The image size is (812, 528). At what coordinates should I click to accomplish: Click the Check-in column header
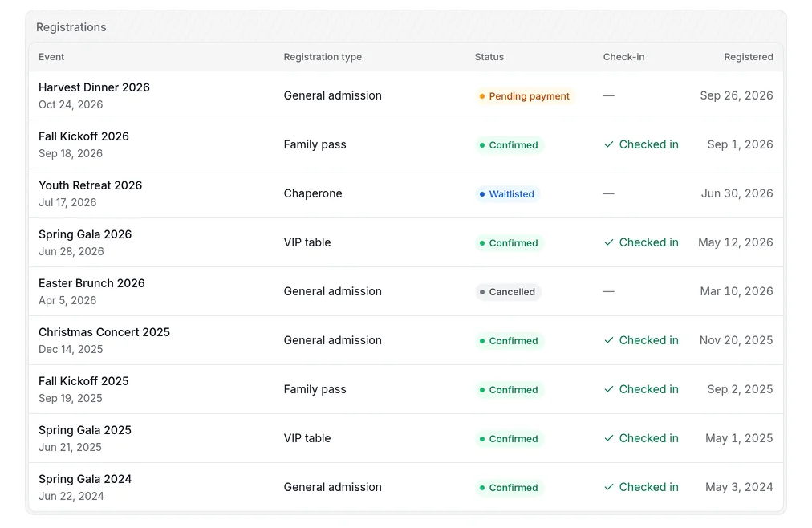[x=623, y=57]
